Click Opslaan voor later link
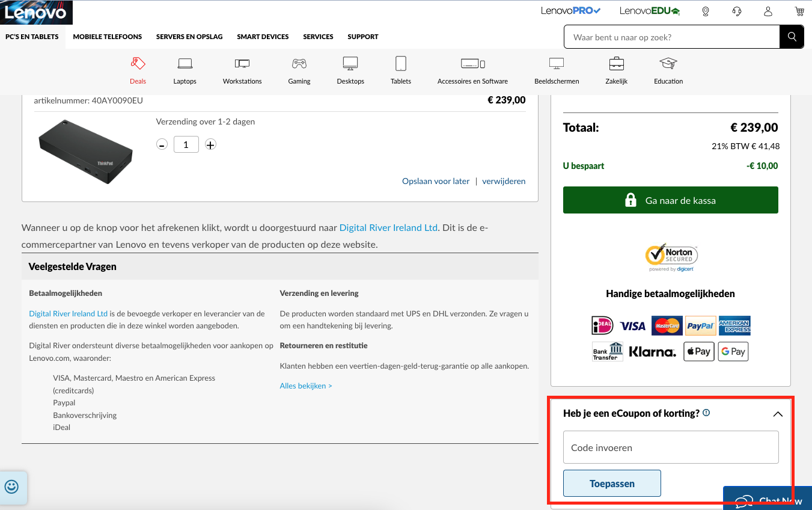This screenshot has width=812, height=510. click(x=436, y=181)
